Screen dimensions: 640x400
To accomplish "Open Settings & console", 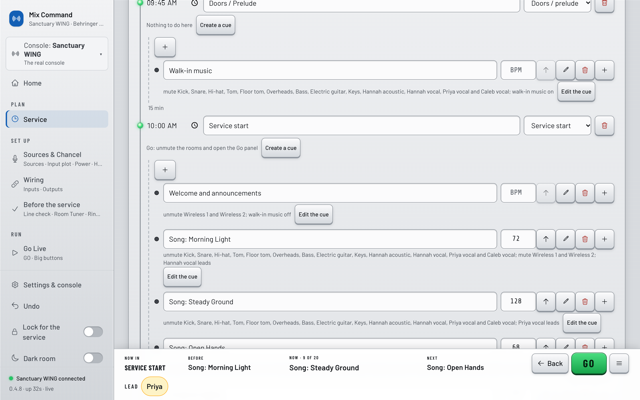I will click(x=57, y=285).
